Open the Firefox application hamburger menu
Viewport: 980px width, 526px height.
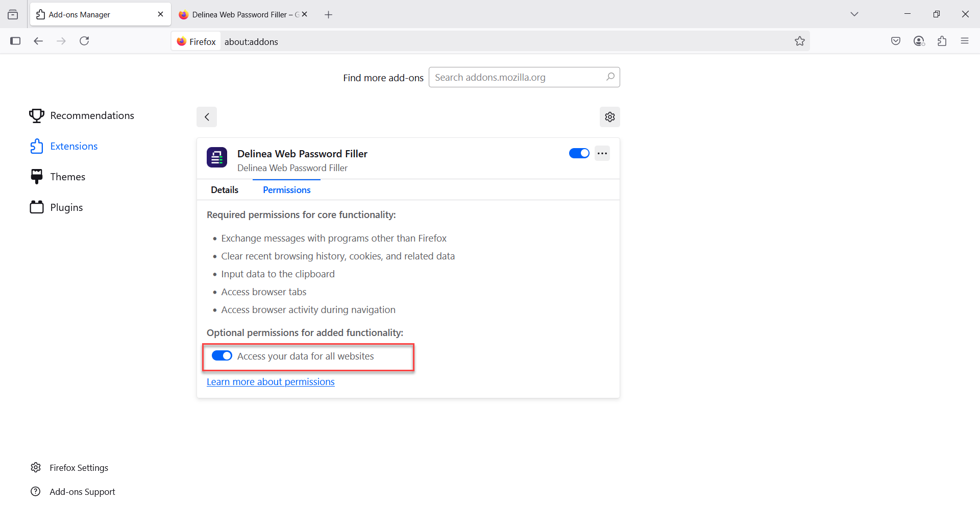click(964, 41)
